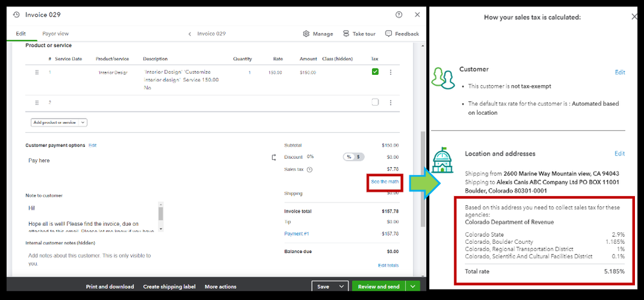
Task: Click Total rate 5.185% value
Action: tap(614, 272)
